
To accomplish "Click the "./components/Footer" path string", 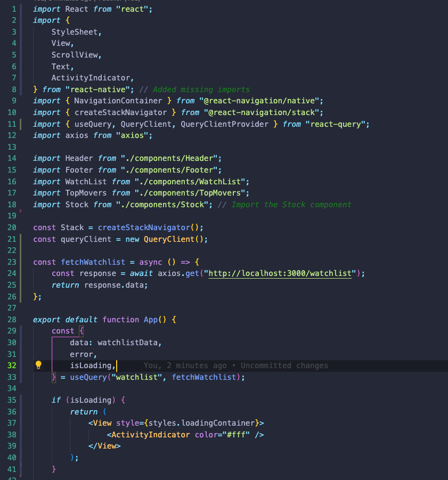I will pyautogui.click(x=169, y=170).
